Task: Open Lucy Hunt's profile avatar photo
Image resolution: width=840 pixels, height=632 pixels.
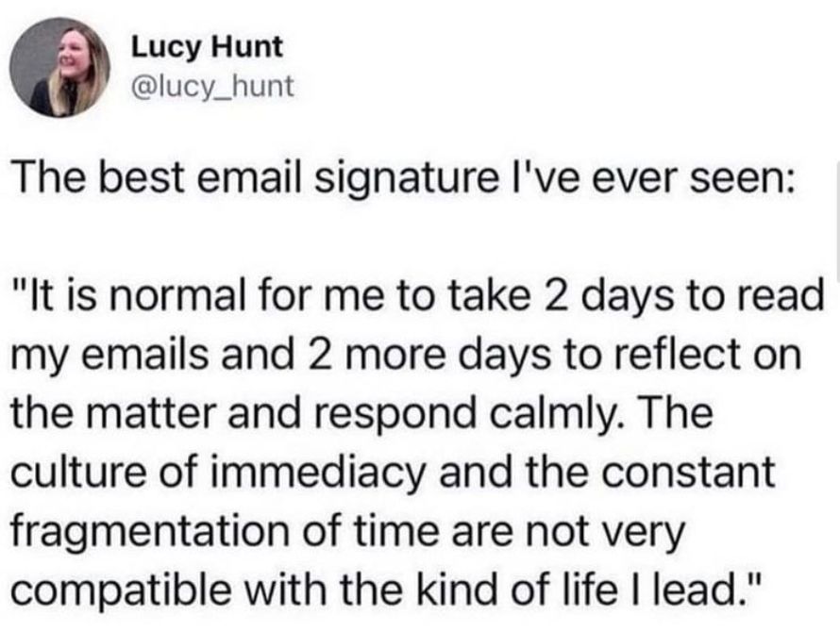Action: 59,68
